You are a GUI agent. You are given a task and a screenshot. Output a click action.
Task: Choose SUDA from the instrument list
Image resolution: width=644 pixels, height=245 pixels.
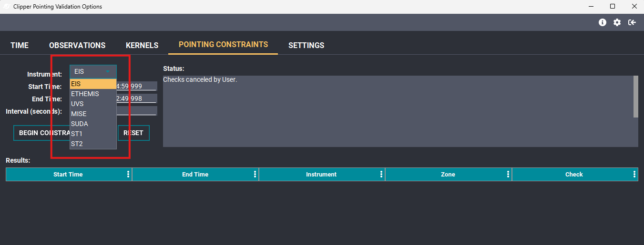tap(93, 124)
